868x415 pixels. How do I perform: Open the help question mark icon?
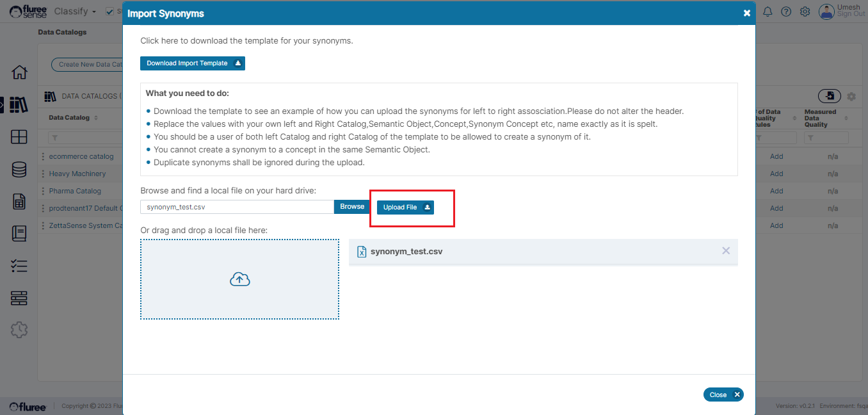(786, 12)
